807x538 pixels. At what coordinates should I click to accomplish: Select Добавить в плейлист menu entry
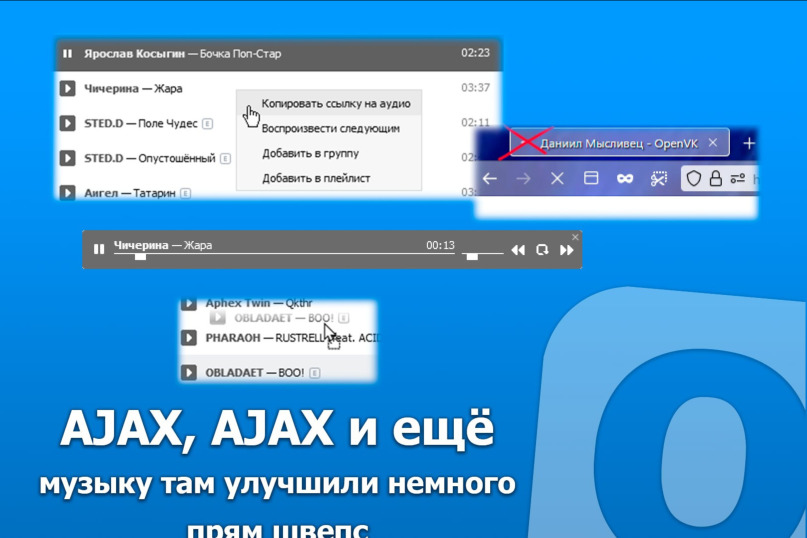pos(329,178)
